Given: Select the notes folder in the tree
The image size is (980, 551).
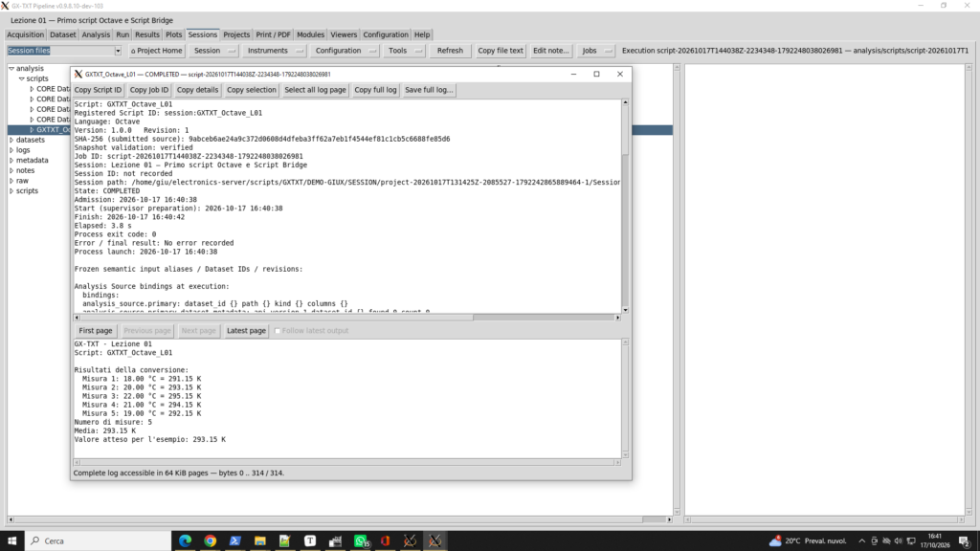Looking at the screenshot, I should coord(26,170).
